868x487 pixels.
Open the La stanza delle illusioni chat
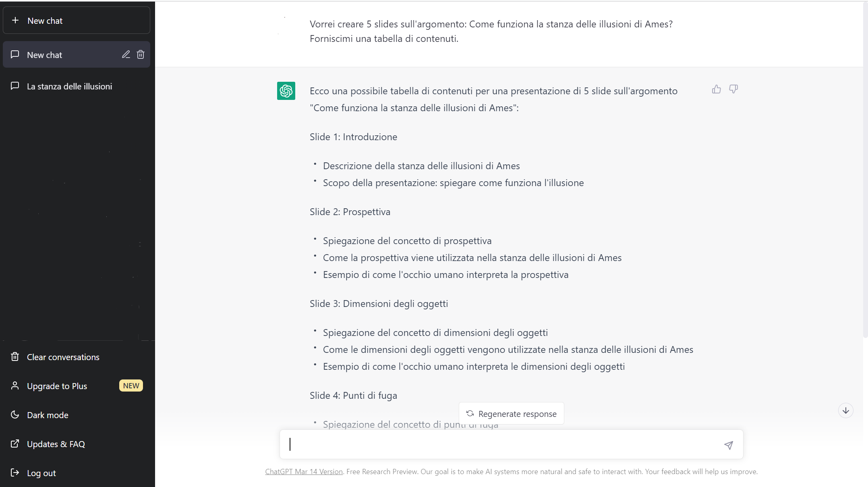(x=69, y=86)
